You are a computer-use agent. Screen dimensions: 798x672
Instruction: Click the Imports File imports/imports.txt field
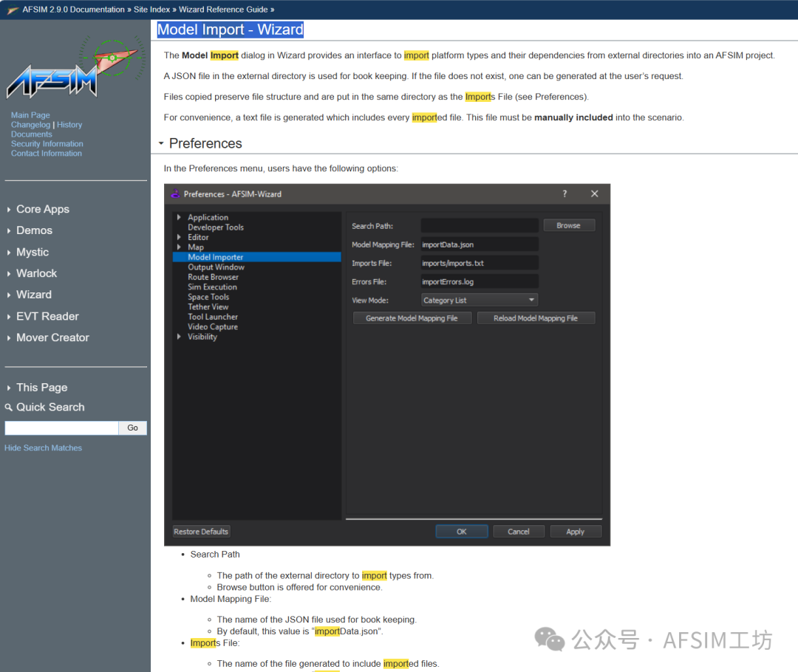pyautogui.click(x=480, y=263)
